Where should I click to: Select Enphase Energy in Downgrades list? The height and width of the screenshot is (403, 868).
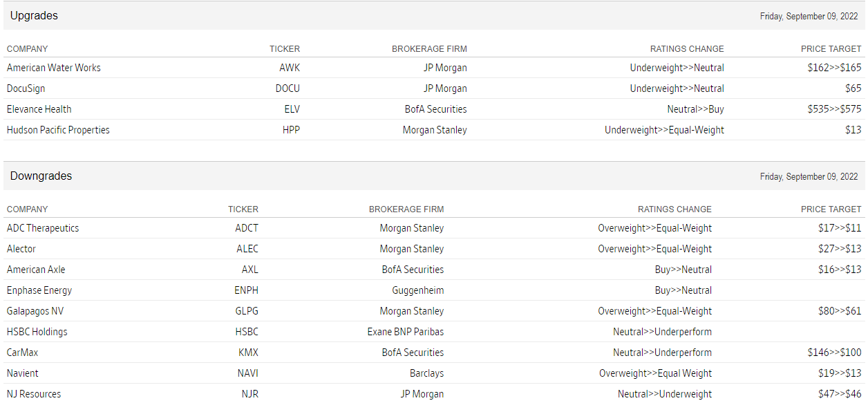(39, 290)
